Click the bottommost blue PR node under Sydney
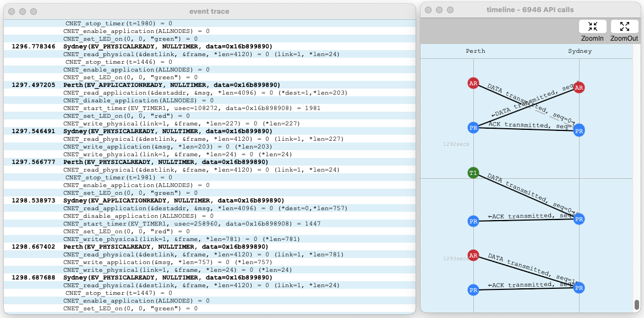 (578, 287)
